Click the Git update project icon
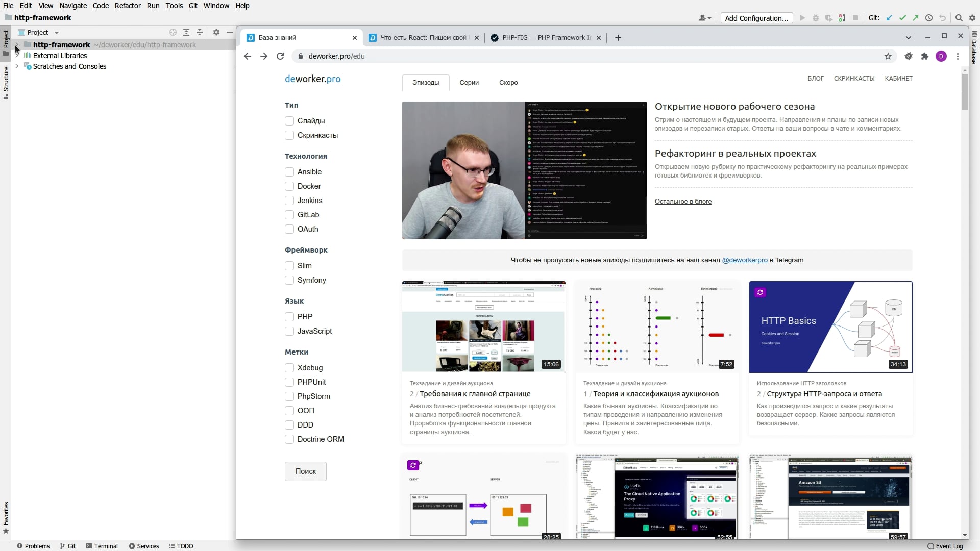 (x=889, y=18)
